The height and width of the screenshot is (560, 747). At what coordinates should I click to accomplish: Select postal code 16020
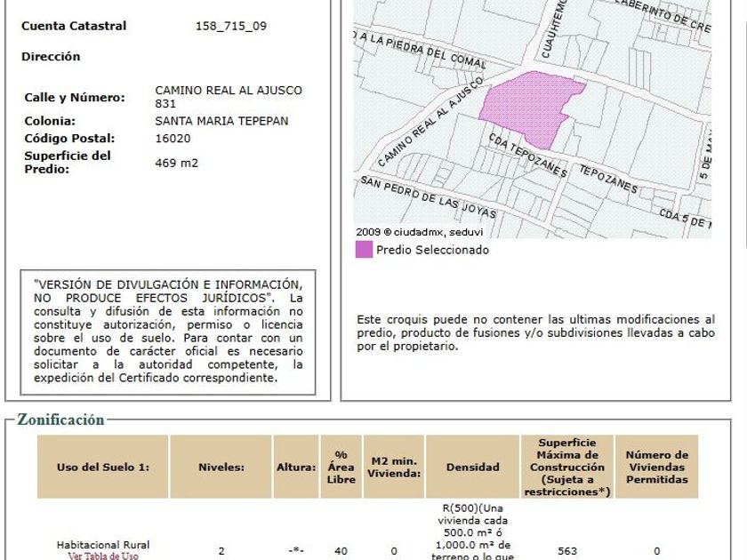pos(173,139)
